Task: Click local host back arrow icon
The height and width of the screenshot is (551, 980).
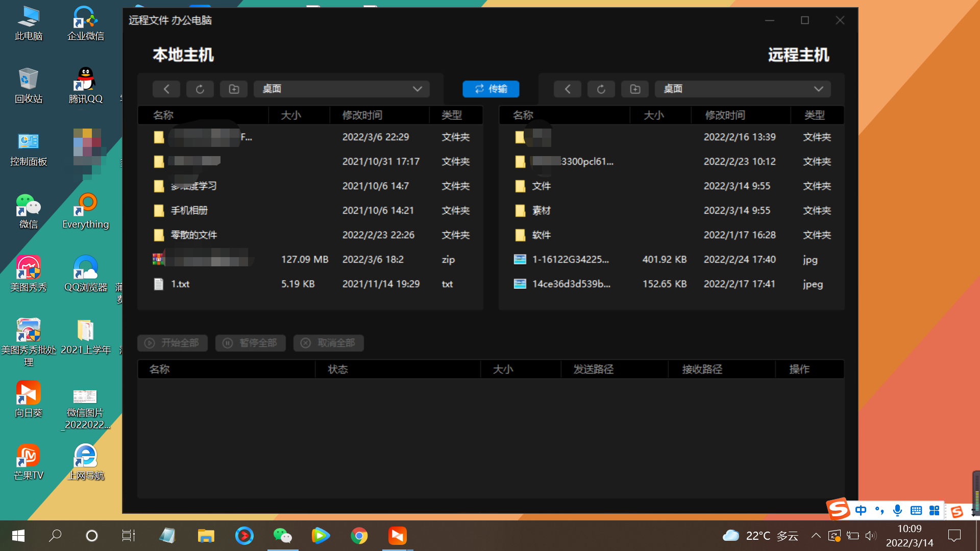Action: pos(166,89)
